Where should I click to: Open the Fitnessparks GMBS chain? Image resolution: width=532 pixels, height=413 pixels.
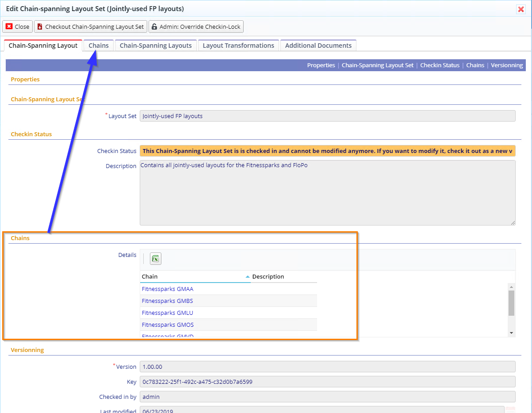click(167, 301)
